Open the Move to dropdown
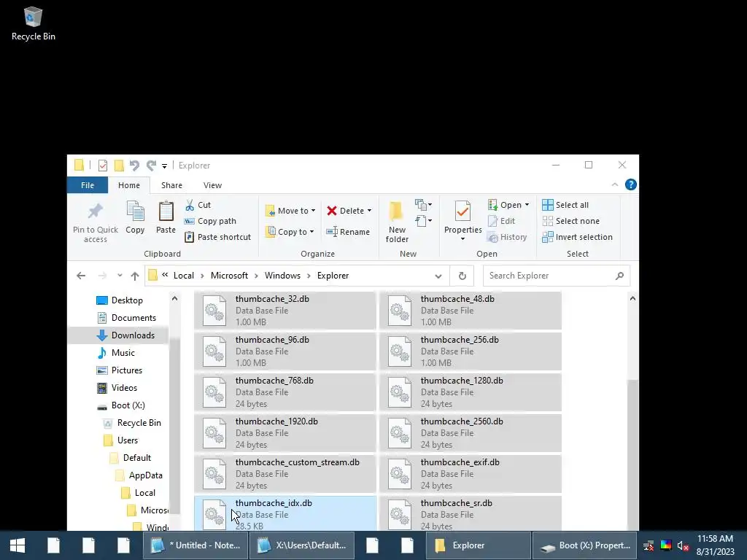This screenshot has width=747, height=560. click(290, 211)
